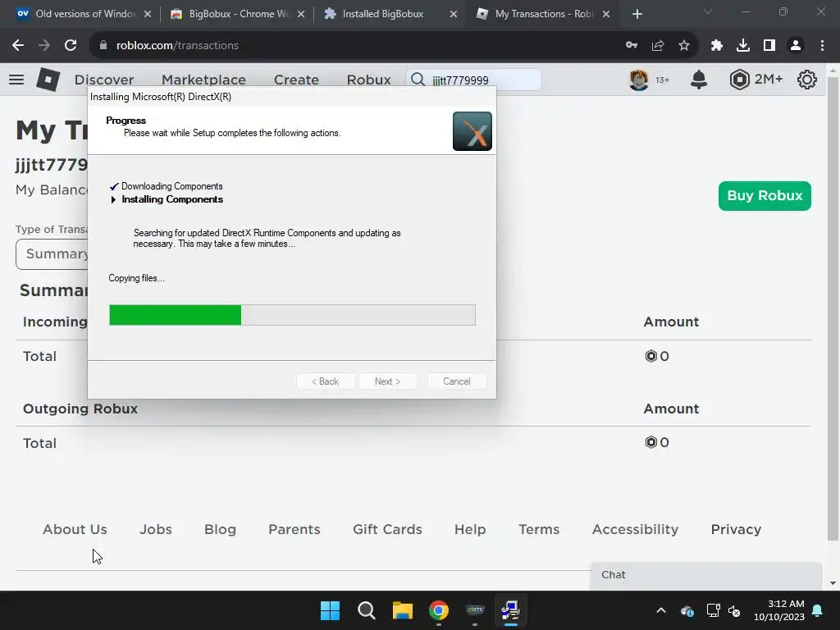Image resolution: width=840 pixels, height=630 pixels.
Task: Open the taskbar clock showing 3:12 AM
Action: (x=779, y=610)
